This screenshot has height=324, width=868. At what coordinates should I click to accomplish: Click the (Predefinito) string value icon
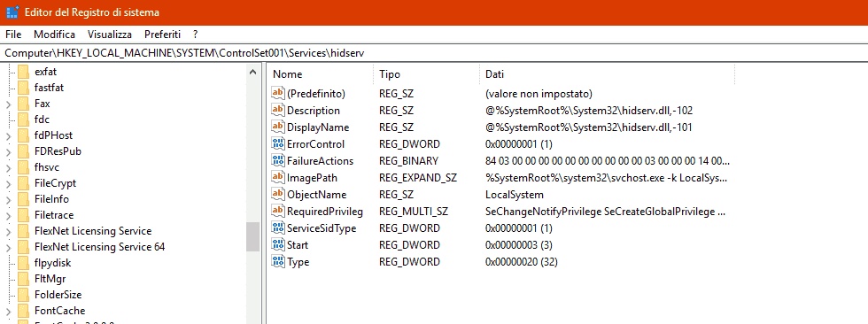pyautogui.click(x=278, y=93)
